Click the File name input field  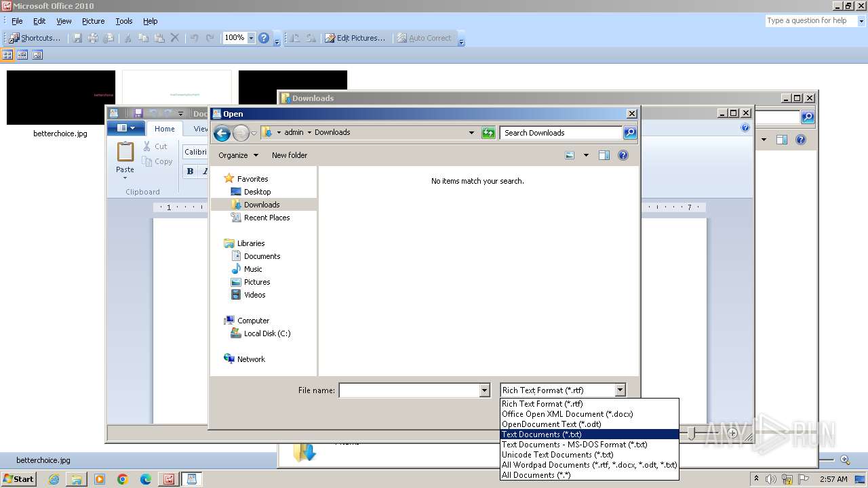tap(410, 390)
